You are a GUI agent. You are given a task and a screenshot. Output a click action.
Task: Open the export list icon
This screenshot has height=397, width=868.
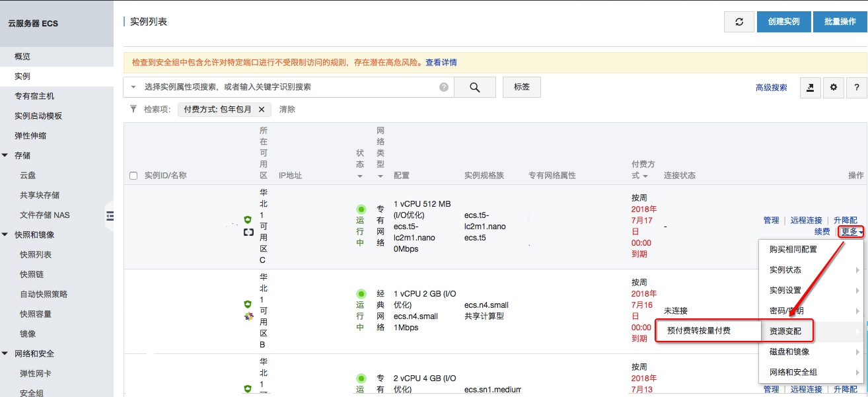point(811,87)
